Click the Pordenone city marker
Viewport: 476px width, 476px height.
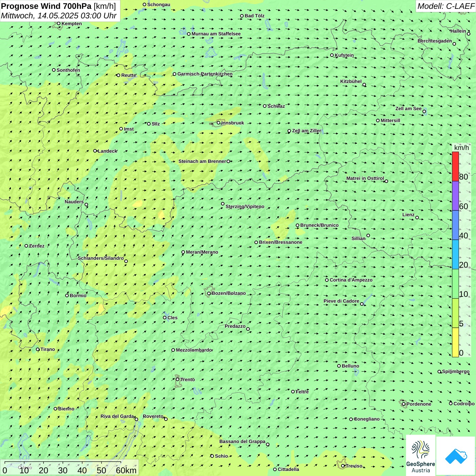point(404,404)
